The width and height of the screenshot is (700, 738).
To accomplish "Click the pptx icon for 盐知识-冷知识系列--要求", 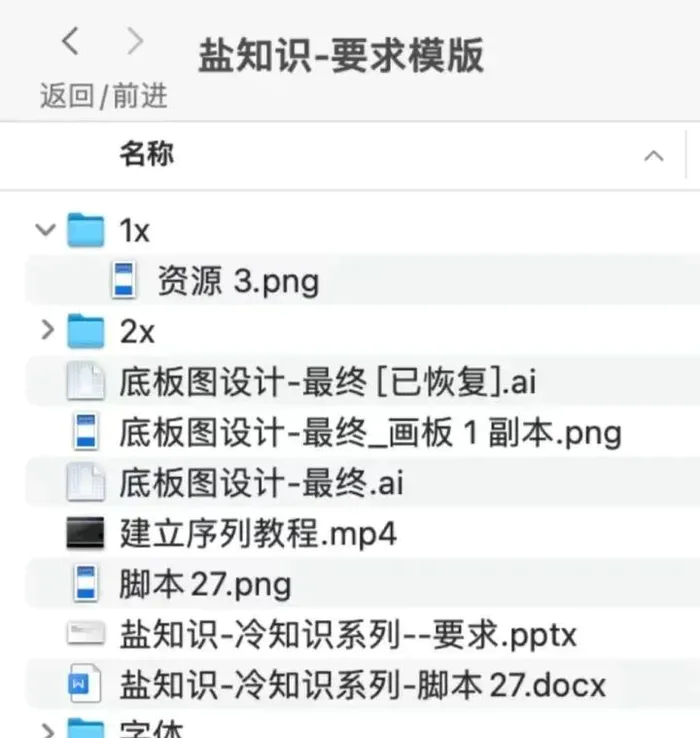I will (x=85, y=633).
